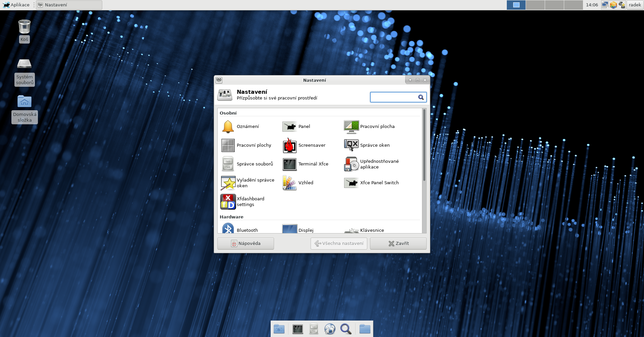Open Xfdashboard settings

[243, 202]
